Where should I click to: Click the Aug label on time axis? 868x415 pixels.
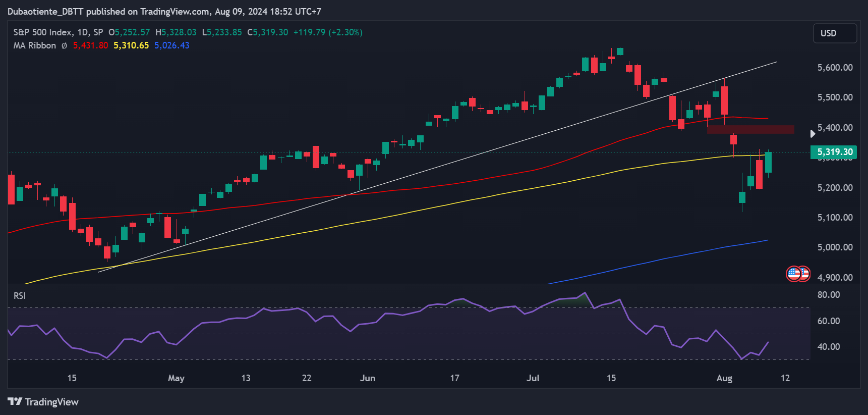pos(725,379)
